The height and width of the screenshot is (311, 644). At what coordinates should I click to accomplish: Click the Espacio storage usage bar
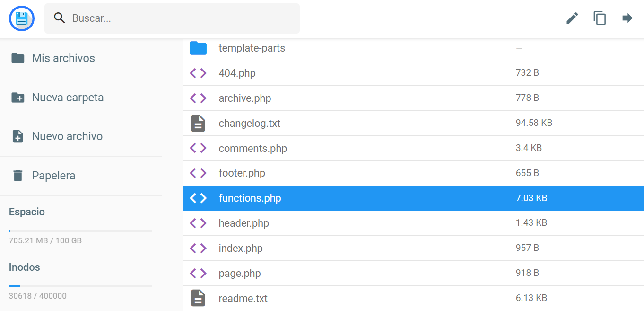click(x=80, y=231)
